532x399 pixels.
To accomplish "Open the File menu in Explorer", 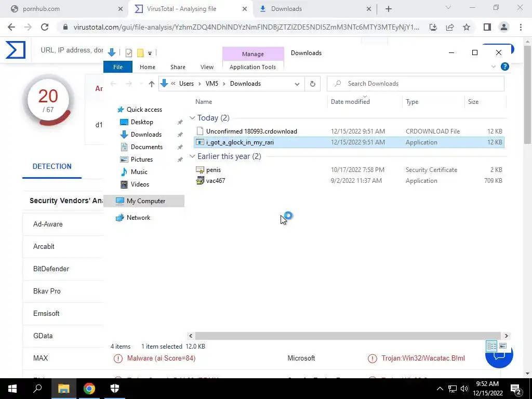I will point(118,67).
